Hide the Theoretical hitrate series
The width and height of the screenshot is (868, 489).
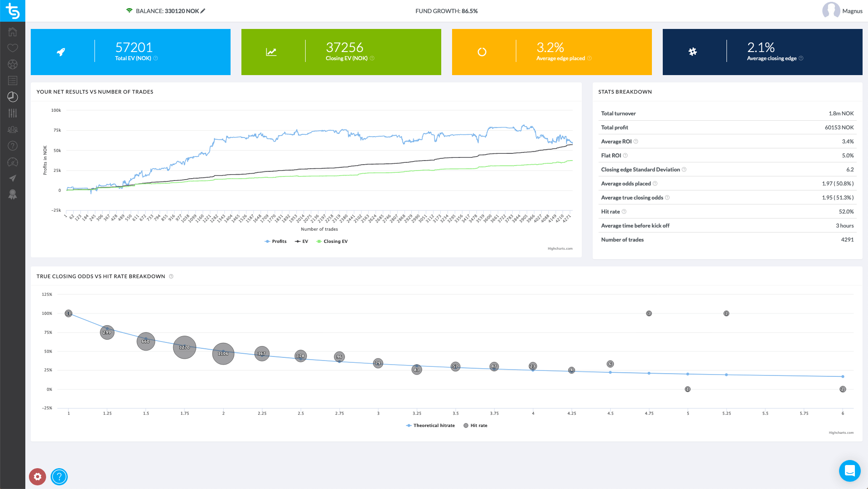(430, 426)
